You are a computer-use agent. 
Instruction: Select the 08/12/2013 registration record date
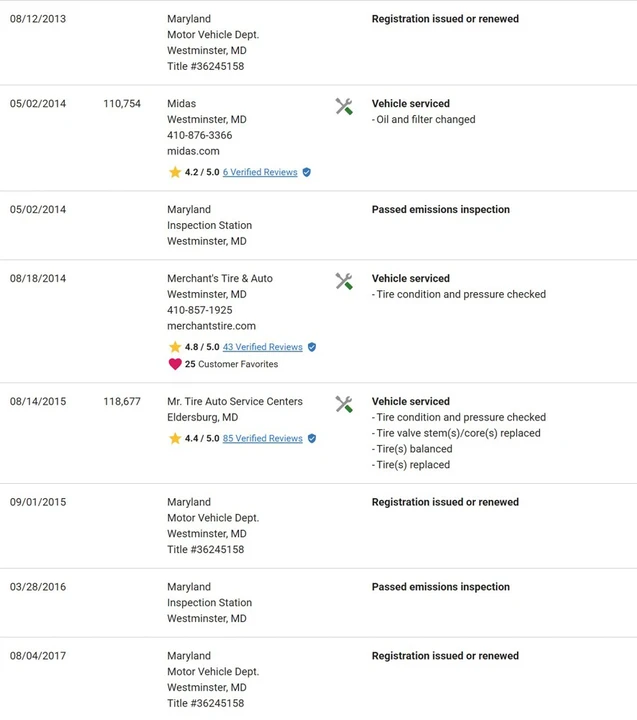38,19
